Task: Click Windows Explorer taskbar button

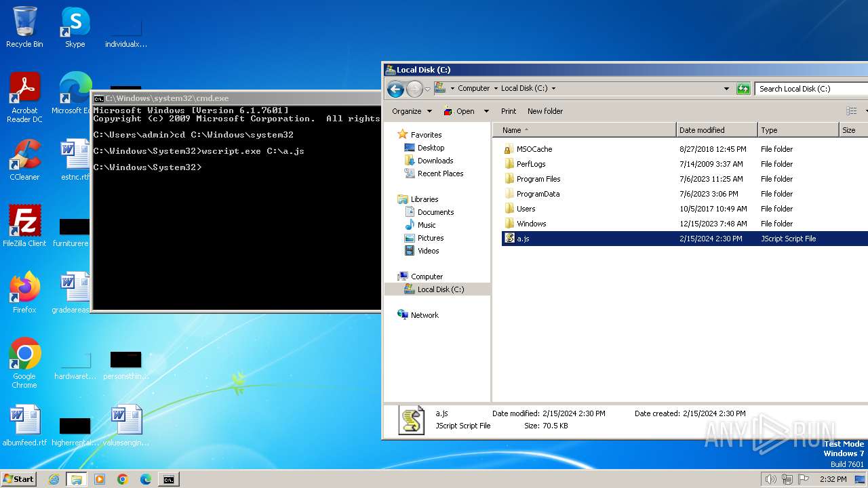Action: pyautogui.click(x=76, y=479)
